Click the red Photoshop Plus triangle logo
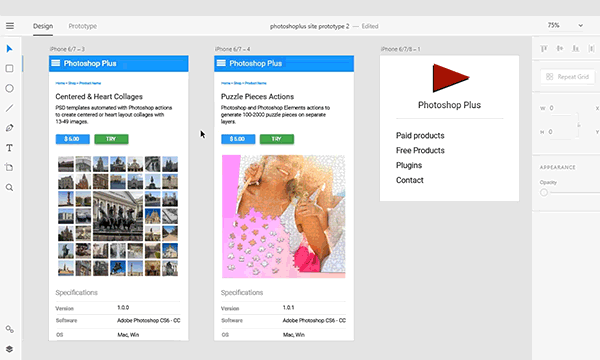 coord(450,78)
